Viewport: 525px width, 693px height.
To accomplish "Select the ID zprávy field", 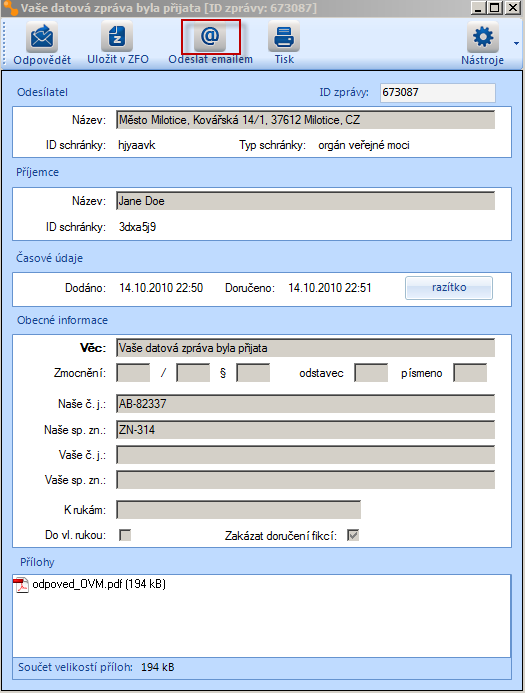I will click(x=438, y=92).
